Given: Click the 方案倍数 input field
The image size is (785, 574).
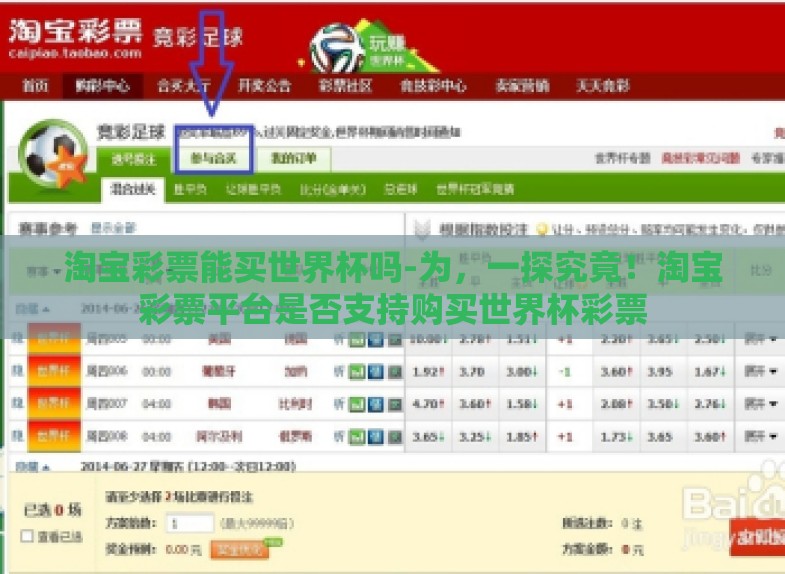Looking at the screenshot, I should (190, 523).
